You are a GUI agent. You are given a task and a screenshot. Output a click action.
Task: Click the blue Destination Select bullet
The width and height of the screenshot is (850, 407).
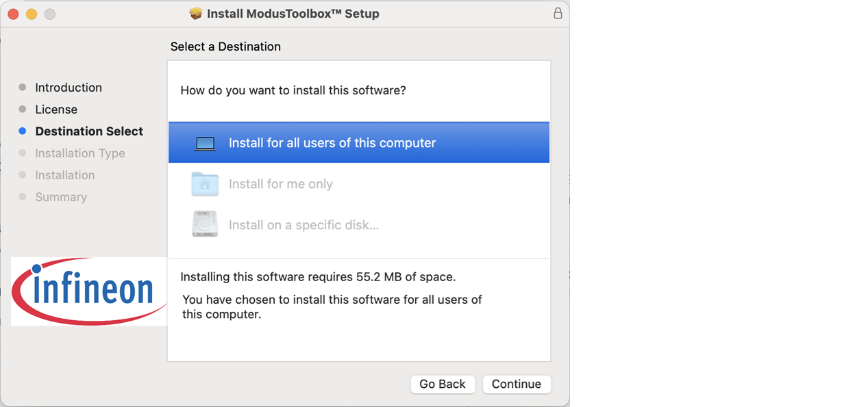point(22,131)
